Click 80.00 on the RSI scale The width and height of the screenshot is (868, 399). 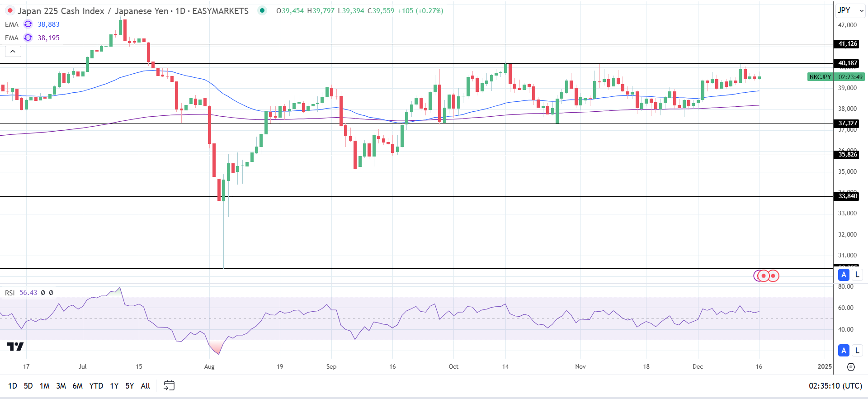point(846,286)
